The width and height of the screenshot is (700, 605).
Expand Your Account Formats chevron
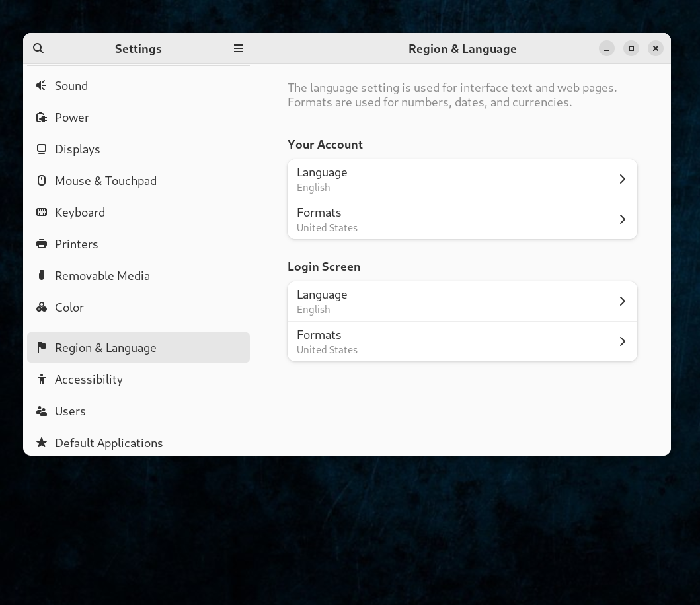622,219
